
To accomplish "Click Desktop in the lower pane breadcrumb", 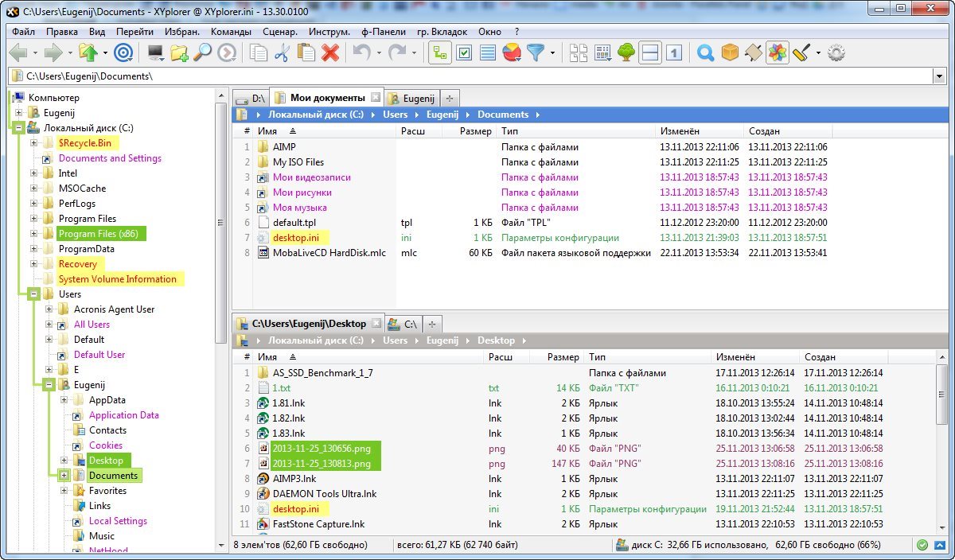I will 496,340.
